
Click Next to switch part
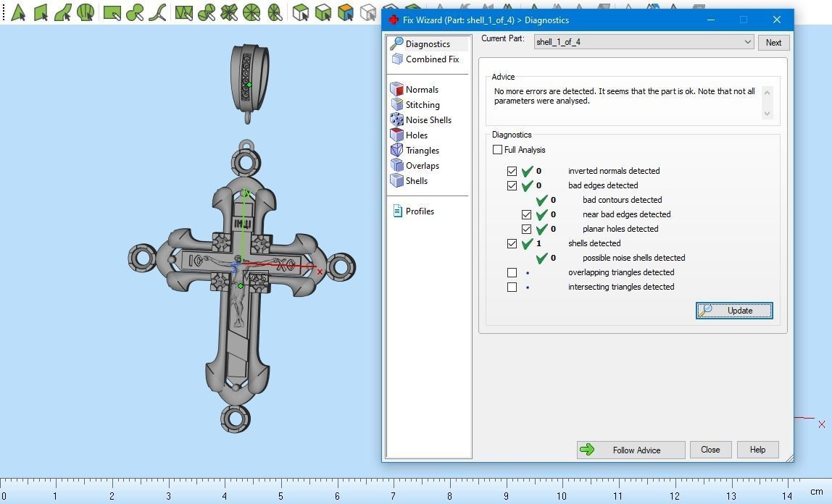coord(773,43)
